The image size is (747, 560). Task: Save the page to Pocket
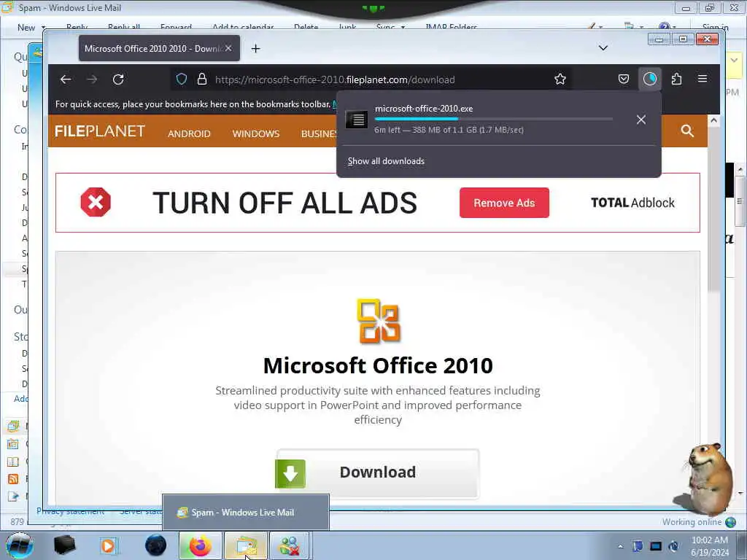(x=624, y=79)
